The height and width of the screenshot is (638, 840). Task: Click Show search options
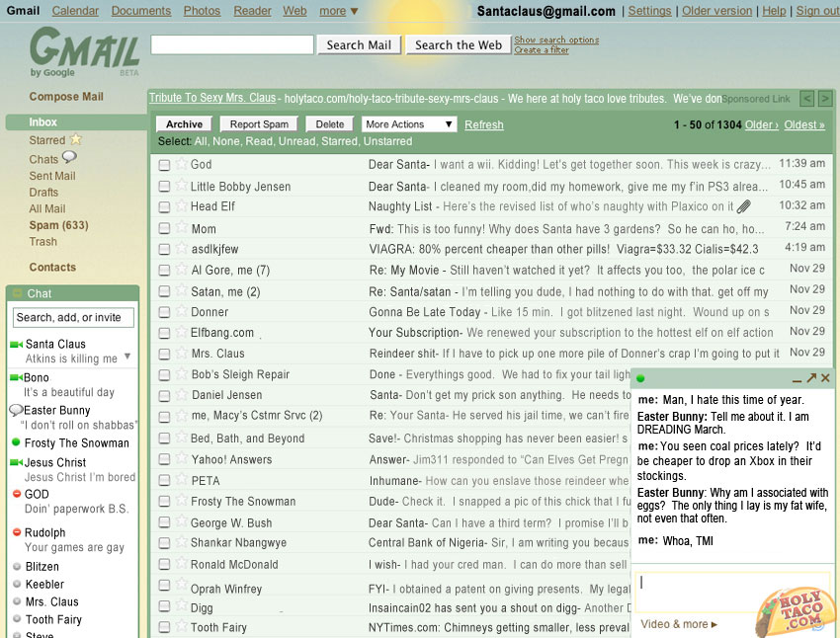(556, 40)
